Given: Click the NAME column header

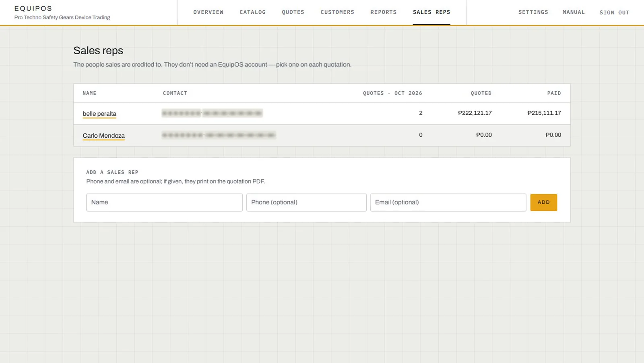Looking at the screenshot, I should pyautogui.click(x=89, y=93).
